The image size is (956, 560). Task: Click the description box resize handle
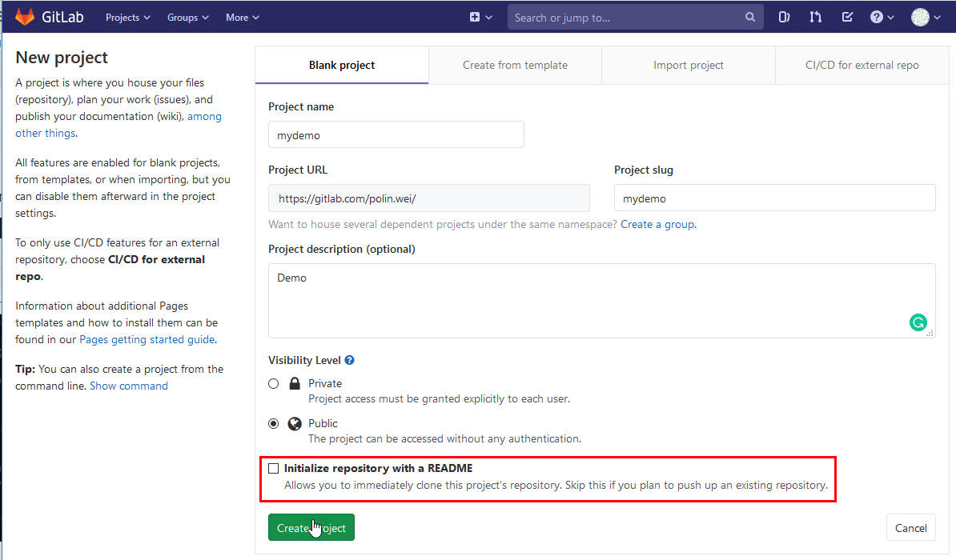coord(930,334)
